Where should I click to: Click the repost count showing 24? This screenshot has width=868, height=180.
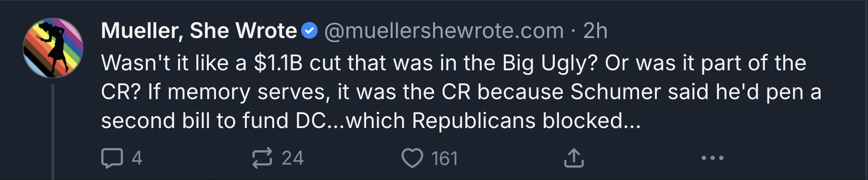point(293,158)
